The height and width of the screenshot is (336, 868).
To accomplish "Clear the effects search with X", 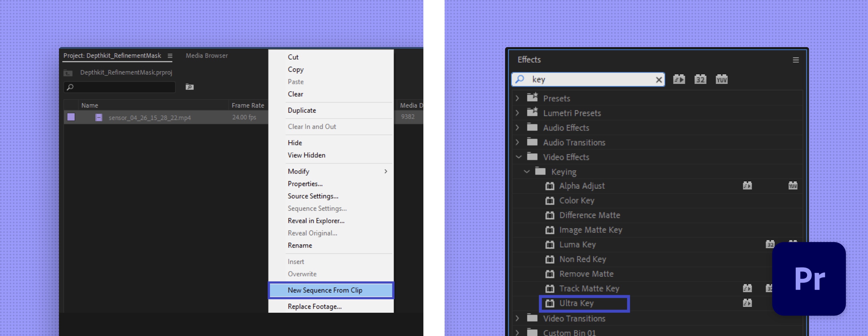I will click(x=658, y=80).
